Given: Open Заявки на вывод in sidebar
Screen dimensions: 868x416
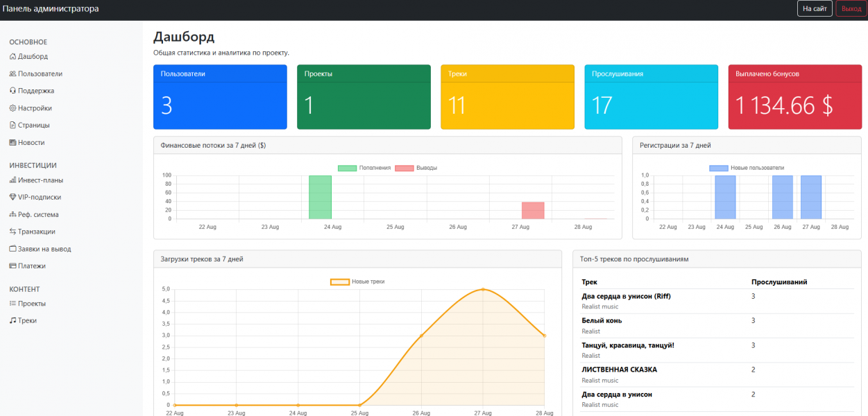Looking at the screenshot, I should pyautogui.click(x=44, y=249).
